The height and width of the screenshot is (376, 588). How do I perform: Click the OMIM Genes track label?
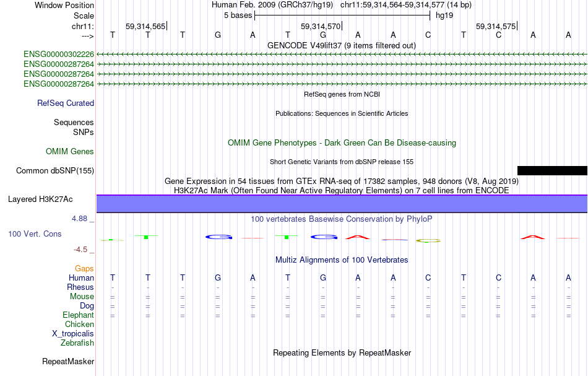pyautogui.click(x=69, y=151)
